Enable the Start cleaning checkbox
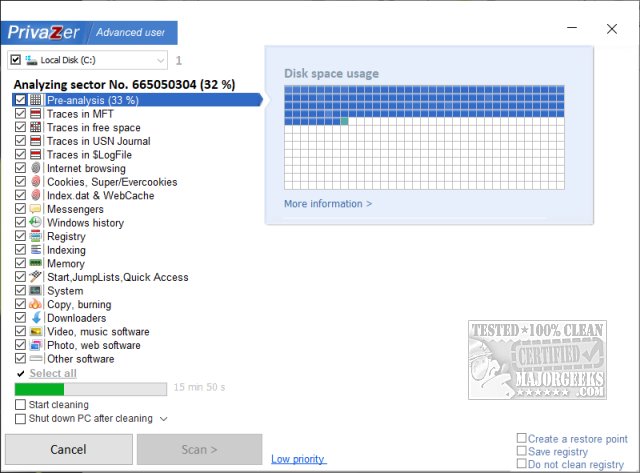Image resolution: width=640 pixels, height=473 pixels. point(20,404)
